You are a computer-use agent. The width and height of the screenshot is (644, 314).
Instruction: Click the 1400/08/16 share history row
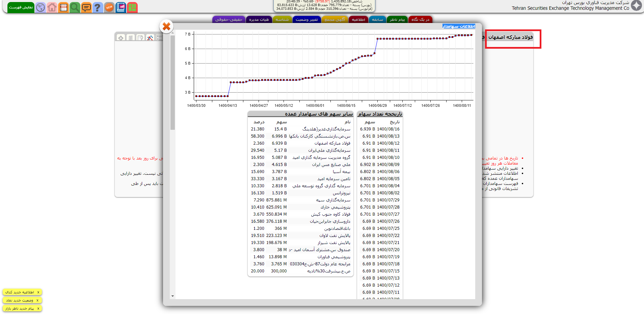(x=380, y=129)
